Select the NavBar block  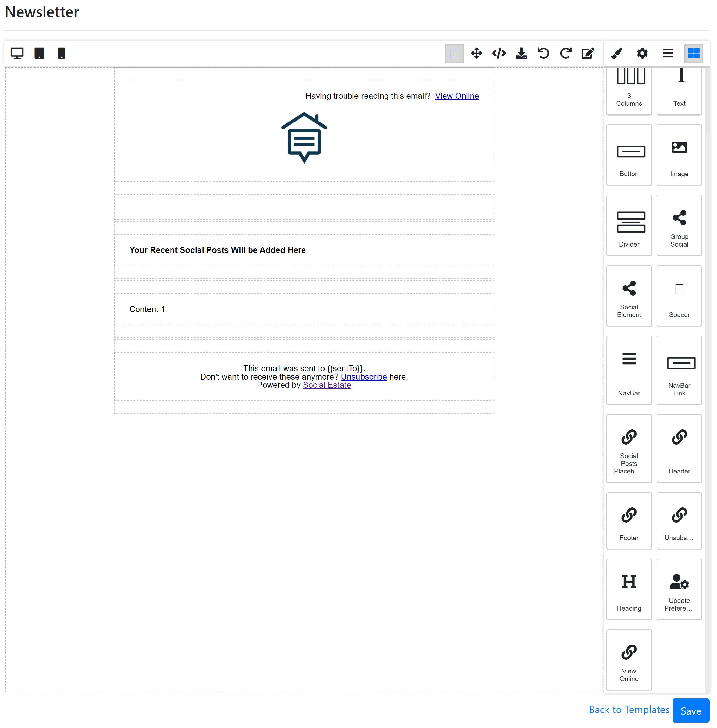[x=629, y=370]
